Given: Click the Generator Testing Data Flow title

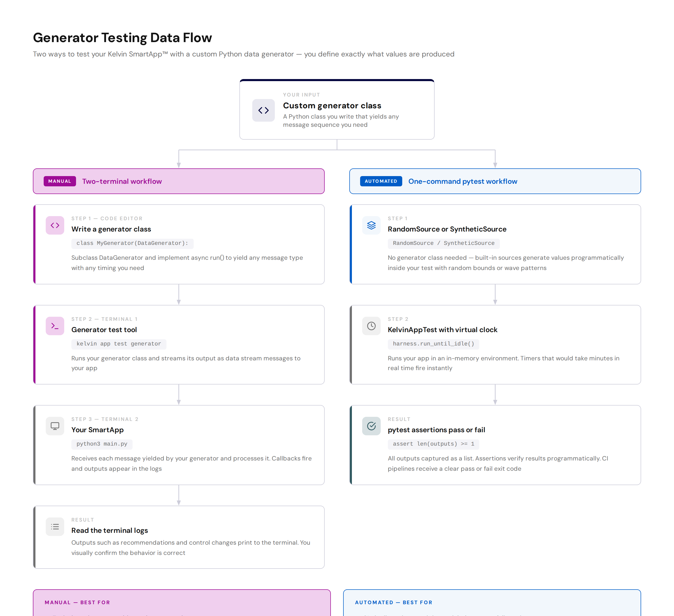Looking at the screenshot, I should (x=122, y=38).
